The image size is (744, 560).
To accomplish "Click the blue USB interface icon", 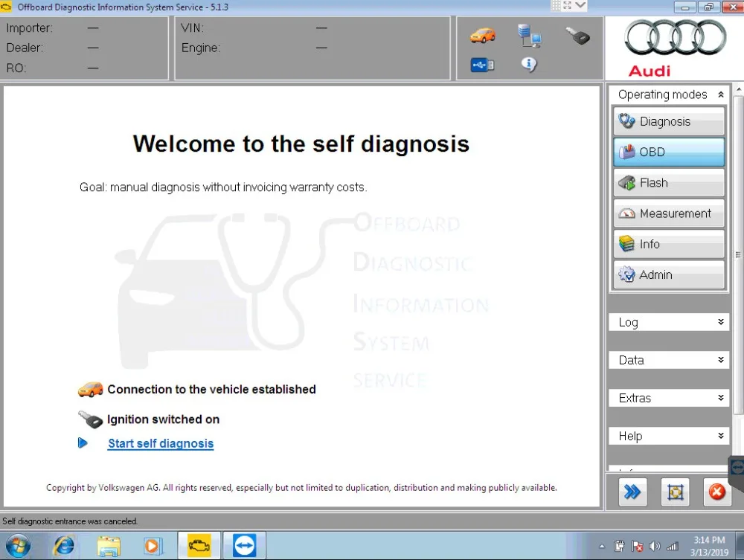I will point(482,65).
